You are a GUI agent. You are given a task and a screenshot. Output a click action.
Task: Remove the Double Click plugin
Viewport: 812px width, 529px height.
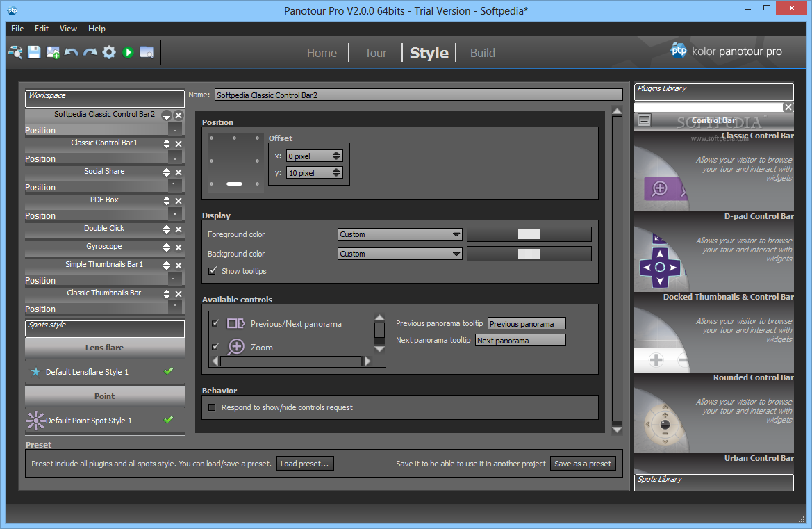178,229
